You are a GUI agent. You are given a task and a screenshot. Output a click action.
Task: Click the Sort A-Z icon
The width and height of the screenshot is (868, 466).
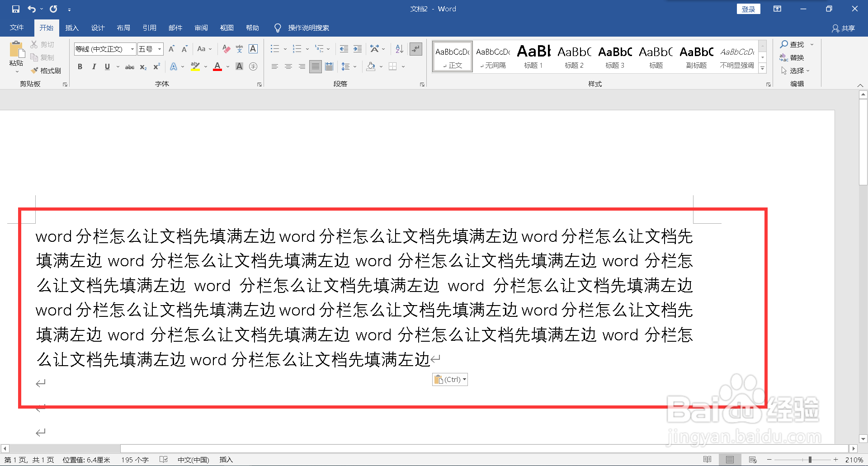(399, 49)
